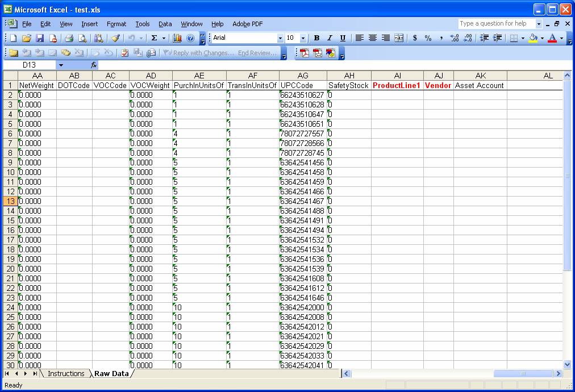Click the AutoSum sigma icon

154,38
